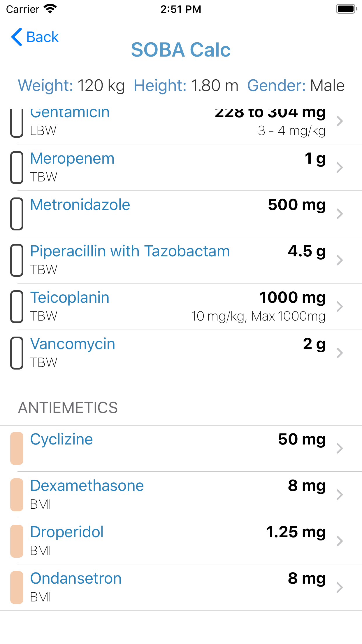The image size is (362, 644).
Task: Click the peach swatch beside Cyclizine
Action: click(x=17, y=448)
